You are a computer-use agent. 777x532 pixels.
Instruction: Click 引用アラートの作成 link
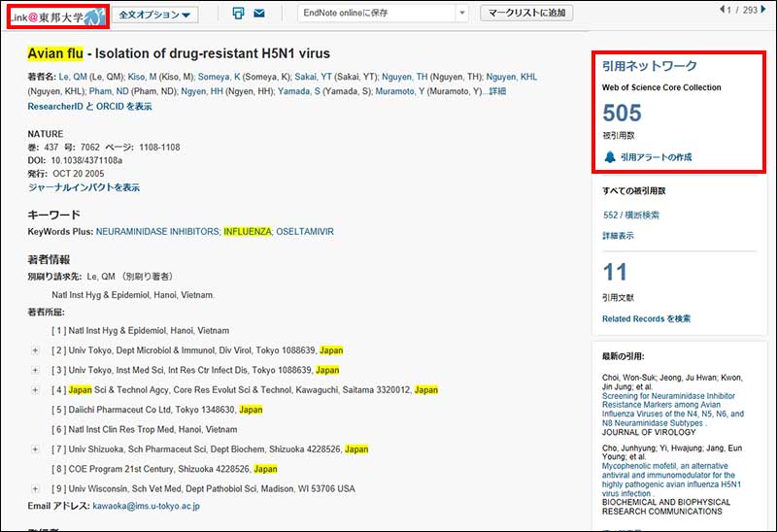pyautogui.click(x=657, y=157)
